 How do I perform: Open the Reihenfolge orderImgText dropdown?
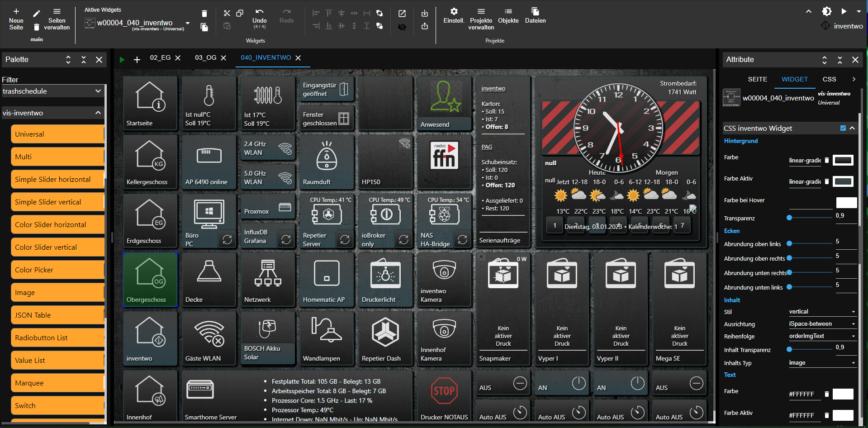(822, 336)
